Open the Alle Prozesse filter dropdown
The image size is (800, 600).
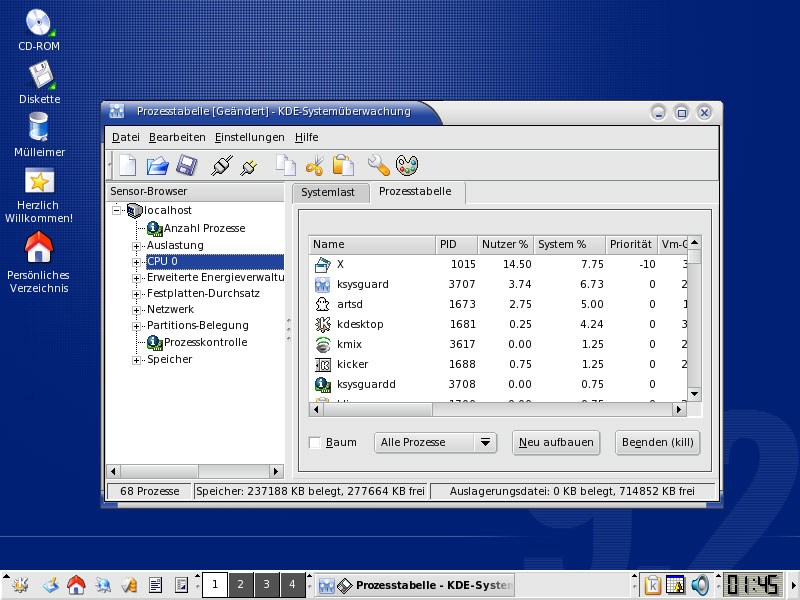click(x=436, y=443)
